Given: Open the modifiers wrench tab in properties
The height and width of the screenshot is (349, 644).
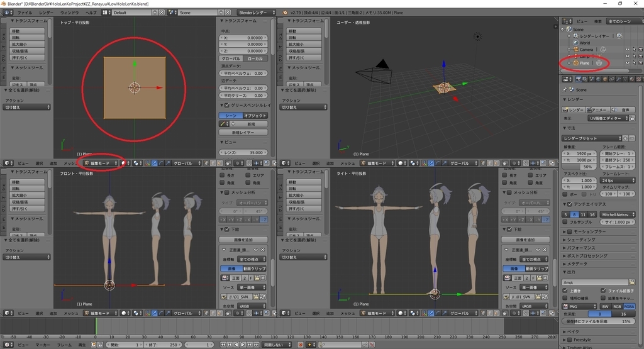Looking at the screenshot, I should pyautogui.click(x=619, y=79).
